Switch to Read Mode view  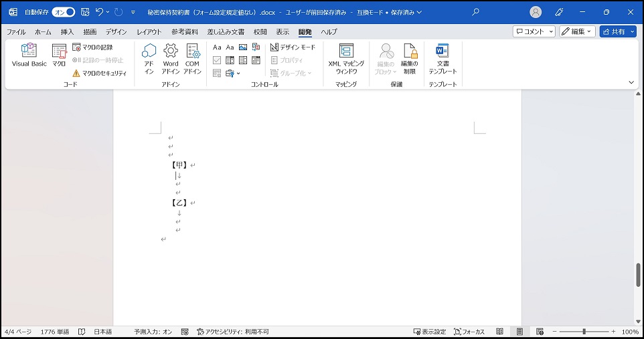click(500, 332)
